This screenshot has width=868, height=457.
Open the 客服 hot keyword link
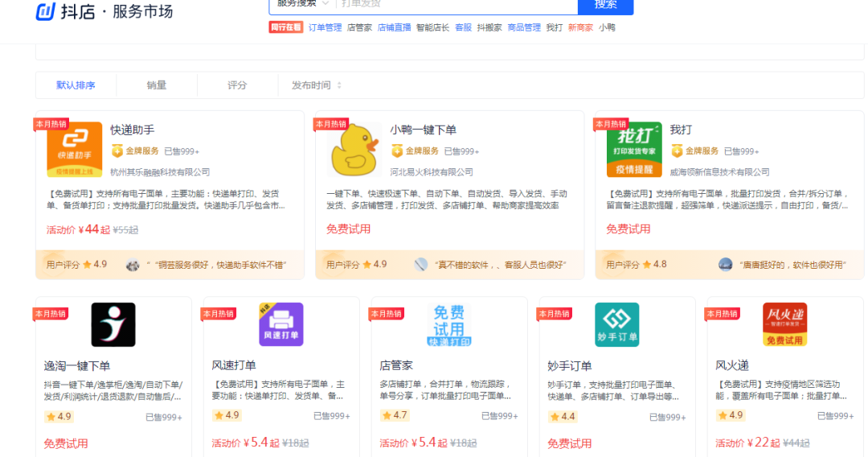coord(464,27)
